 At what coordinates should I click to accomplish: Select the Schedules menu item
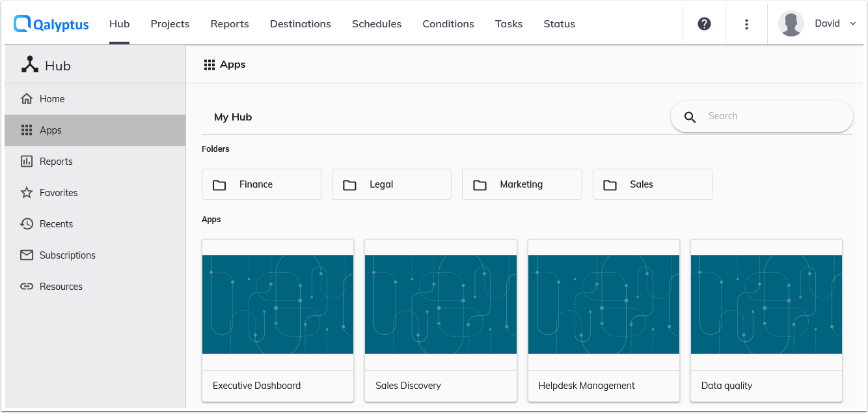(376, 23)
